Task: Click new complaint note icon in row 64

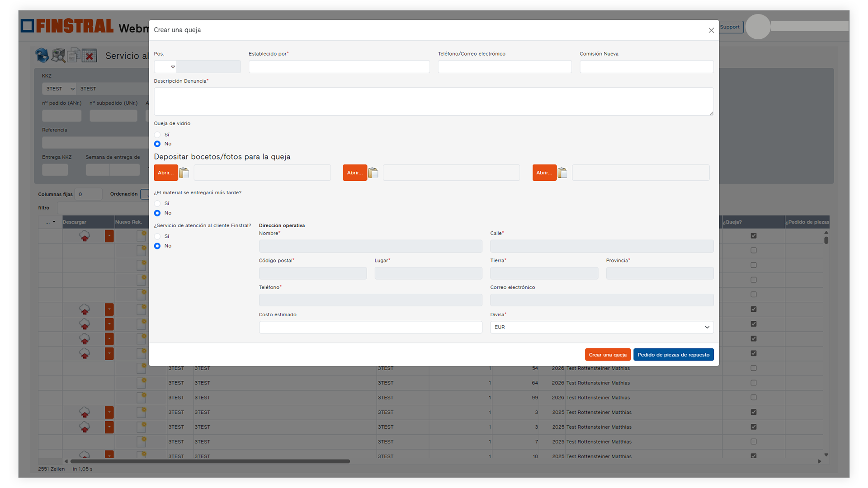Action: [142, 383]
